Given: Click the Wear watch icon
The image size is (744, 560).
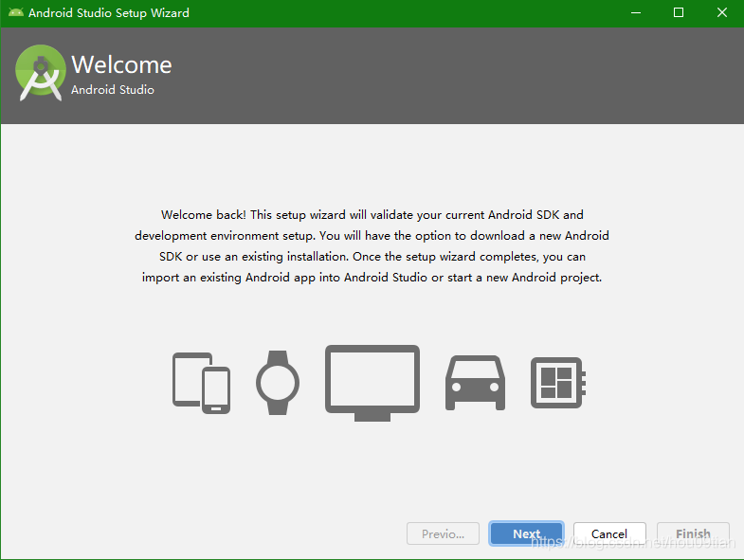Looking at the screenshot, I should tap(278, 383).
